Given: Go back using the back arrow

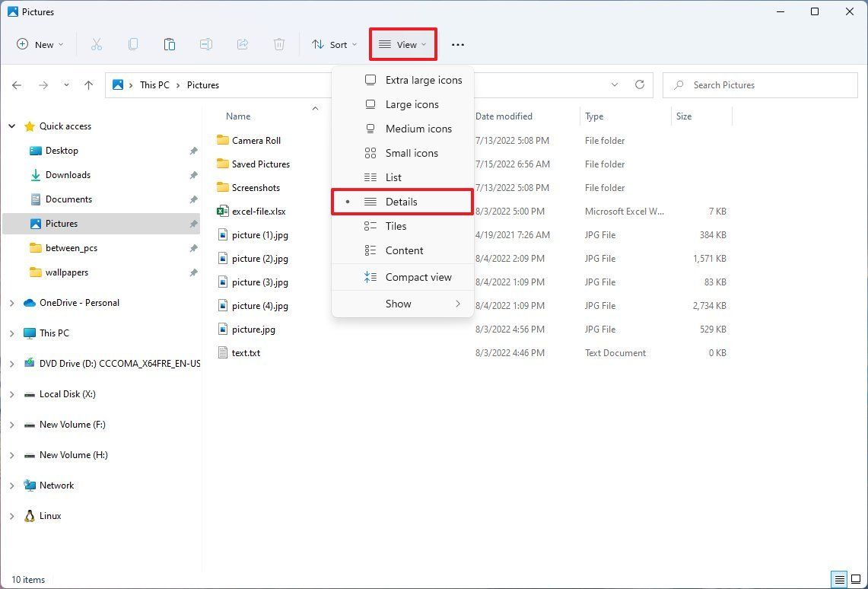Looking at the screenshot, I should pos(17,84).
